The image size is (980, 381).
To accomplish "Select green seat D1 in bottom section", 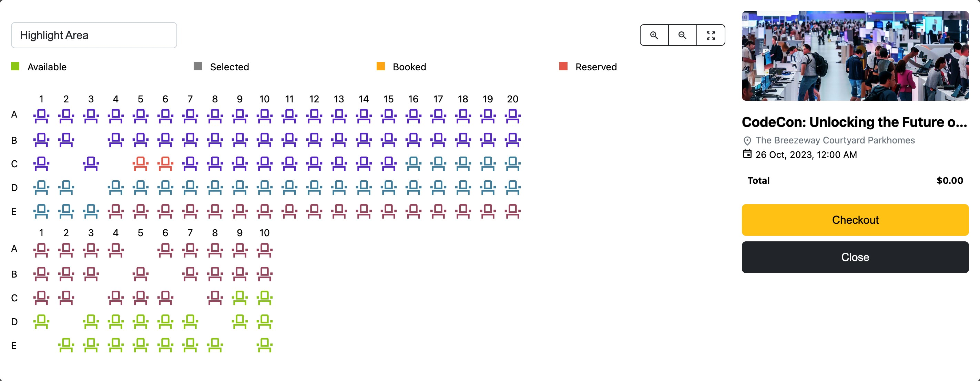I will point(41,322).
